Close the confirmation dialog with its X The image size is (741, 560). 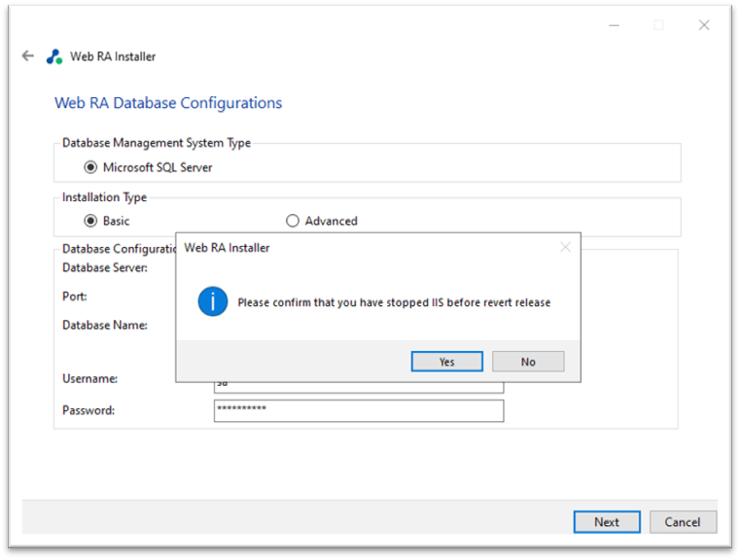[565, 248]
